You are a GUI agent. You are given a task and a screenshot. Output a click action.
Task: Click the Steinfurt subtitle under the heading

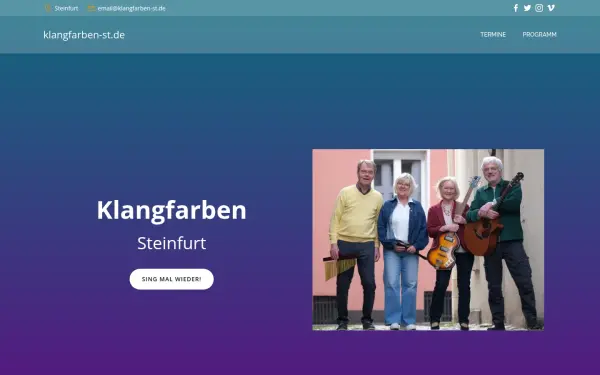[171, 243]
